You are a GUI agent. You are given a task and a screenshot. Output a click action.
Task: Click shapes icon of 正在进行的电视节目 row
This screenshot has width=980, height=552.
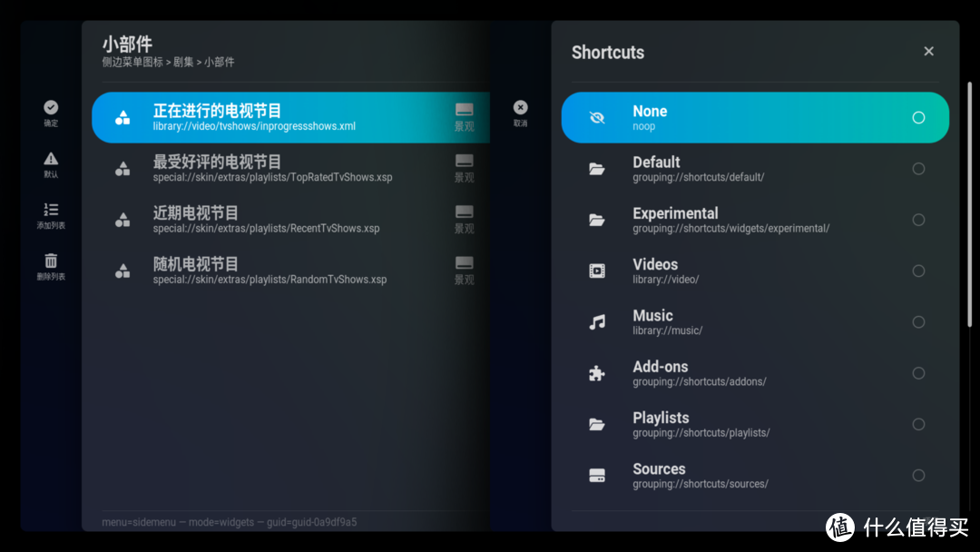[122, 117]
